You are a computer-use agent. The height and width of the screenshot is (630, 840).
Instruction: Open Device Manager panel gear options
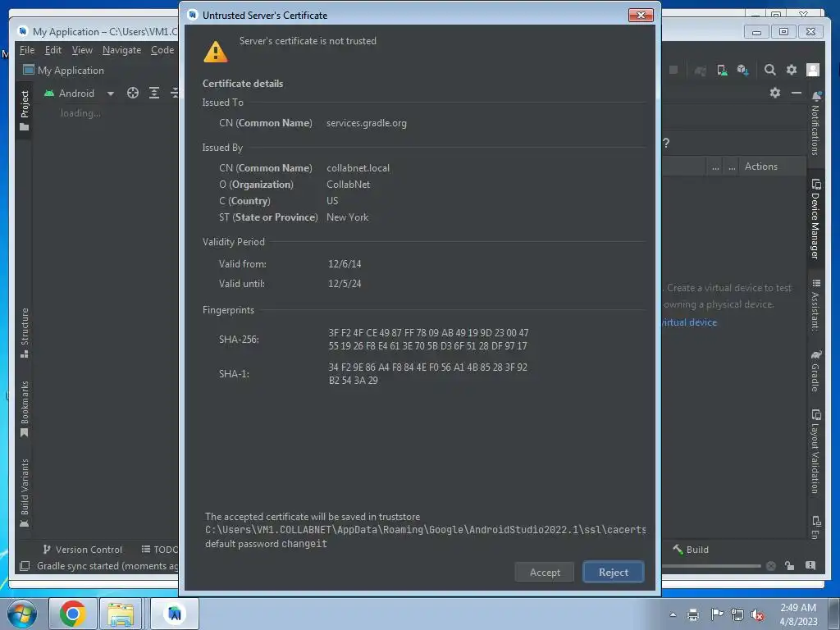774,93
